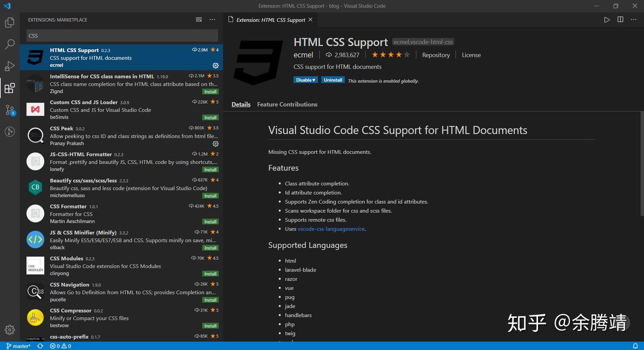Select the Extensions icon in the activity bar
The image size is (644, 350).
click(9, 88)
